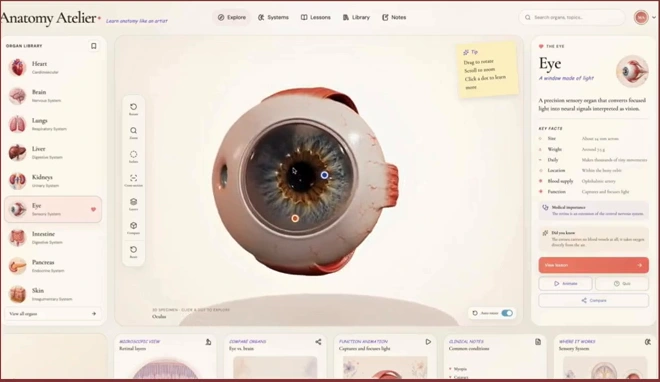660x382 pixels.
Task: Activate the Cross-section tool
Action: (x=133, y=180)
